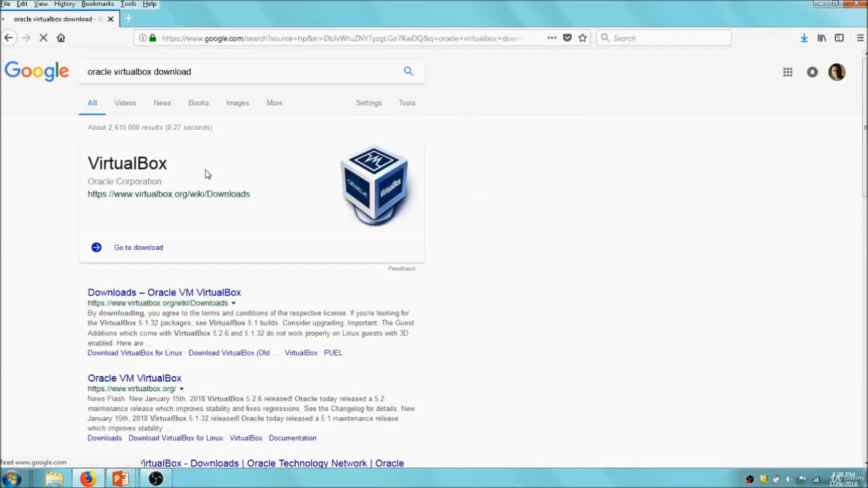
Task: Open the Oracle VM VirtualBox result
Action: coord(134,378)
